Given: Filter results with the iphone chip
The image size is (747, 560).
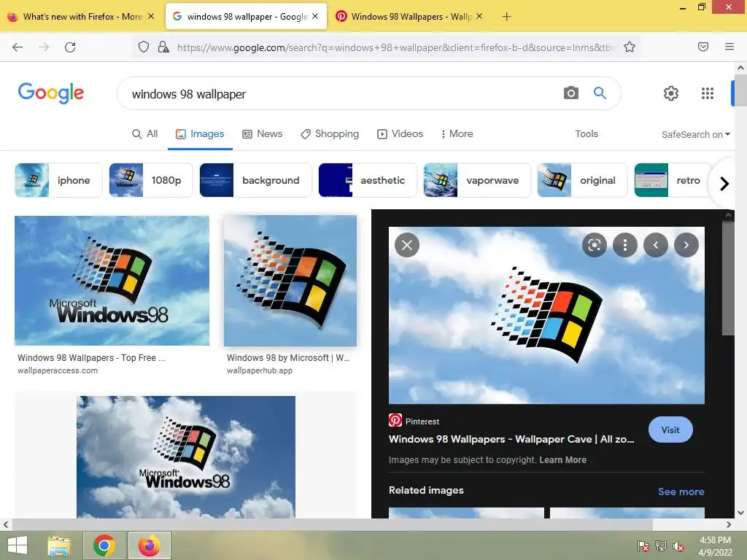Looking at the screenshot, I should [58, 180].
